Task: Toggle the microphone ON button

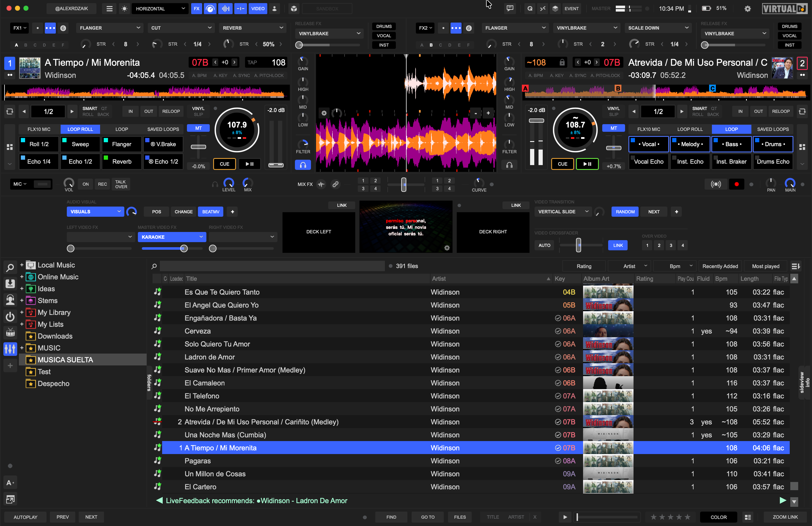Action: (x=86, y=184)
